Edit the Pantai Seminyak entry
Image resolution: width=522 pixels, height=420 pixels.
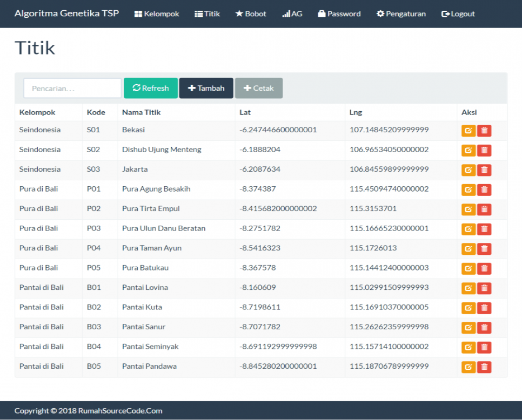pyautogui.click(x=468, y=348)
